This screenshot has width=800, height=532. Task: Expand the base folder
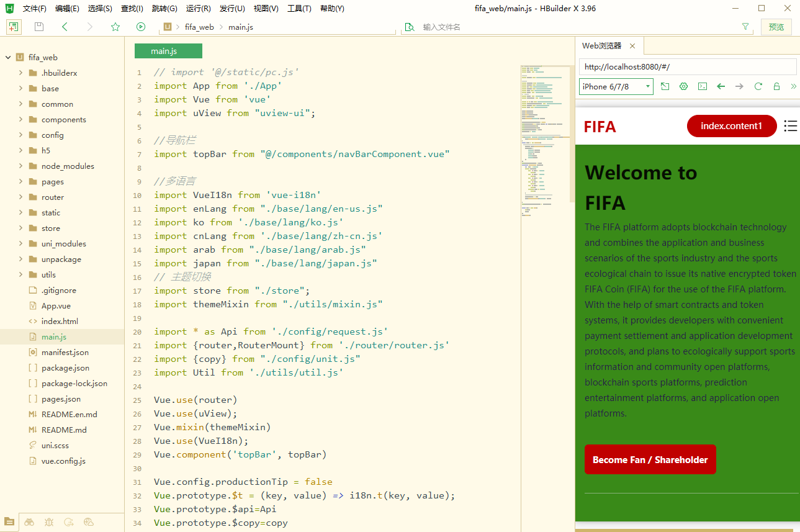click(x=21, y=88)
